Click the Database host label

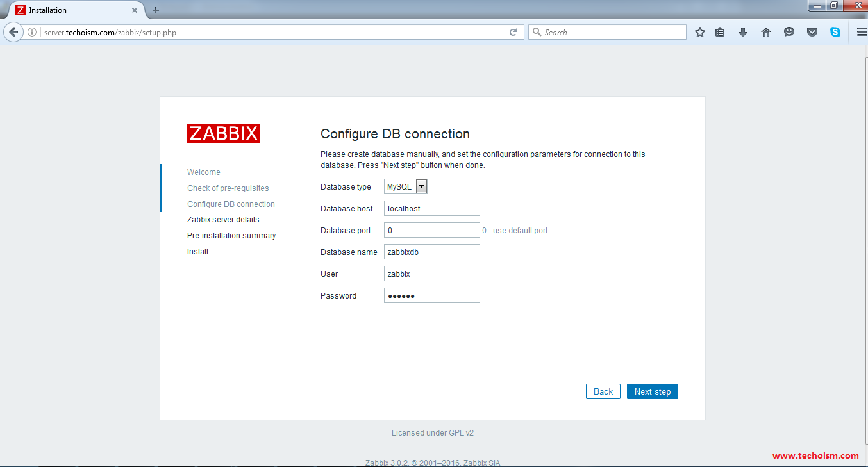pos(347,209)
